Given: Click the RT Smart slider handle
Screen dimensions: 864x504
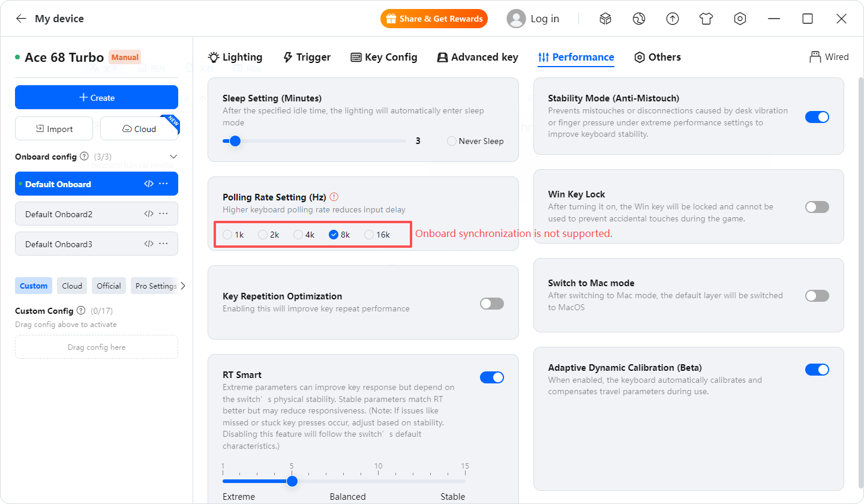Looking at the screenshot, I should pyautogui.click(x=292, y=481).
